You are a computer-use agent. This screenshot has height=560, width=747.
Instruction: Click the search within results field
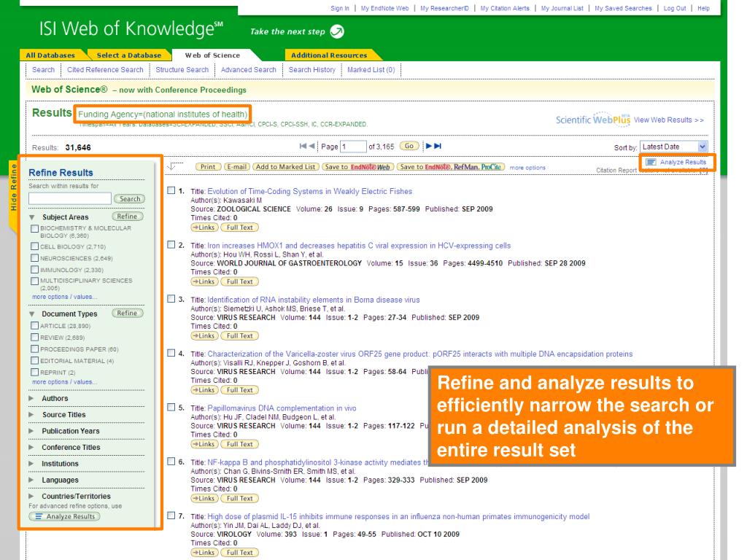pyautogui.click(x=70, y=198)
